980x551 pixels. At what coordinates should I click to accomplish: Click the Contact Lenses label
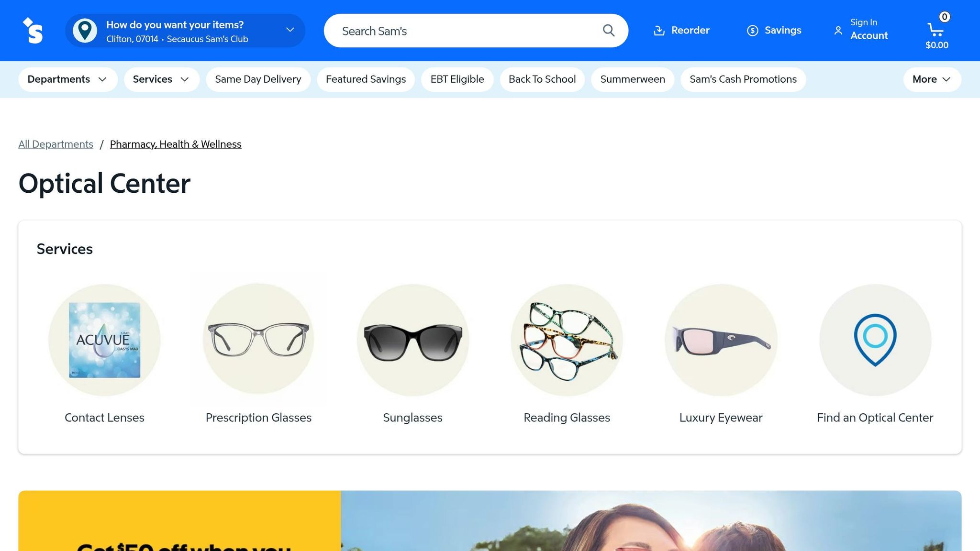[104, 418]
